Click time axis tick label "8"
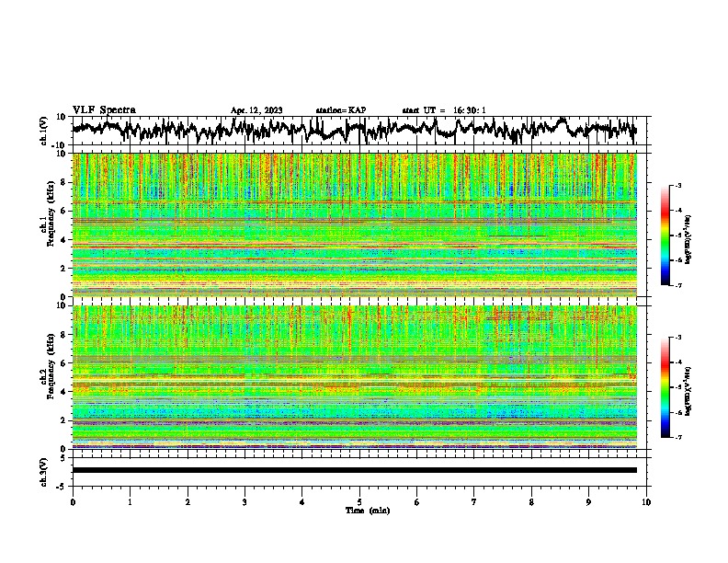The image size is (728, 563). click(531, 502)
